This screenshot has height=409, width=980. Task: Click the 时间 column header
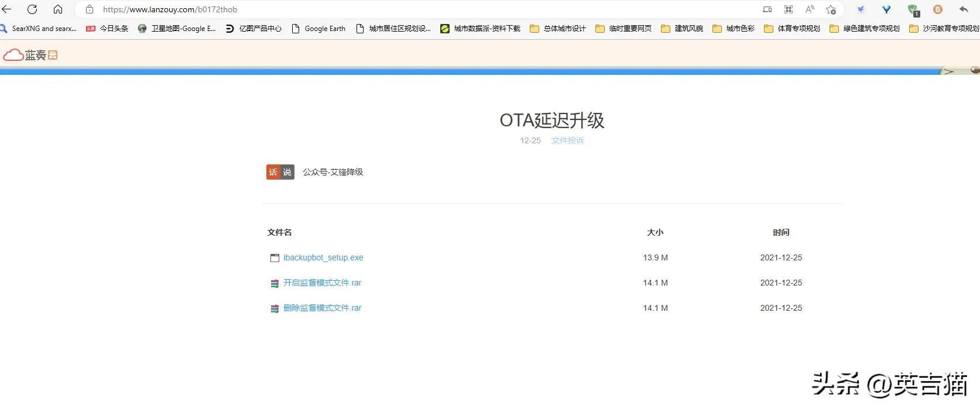(x=781, y=232)
